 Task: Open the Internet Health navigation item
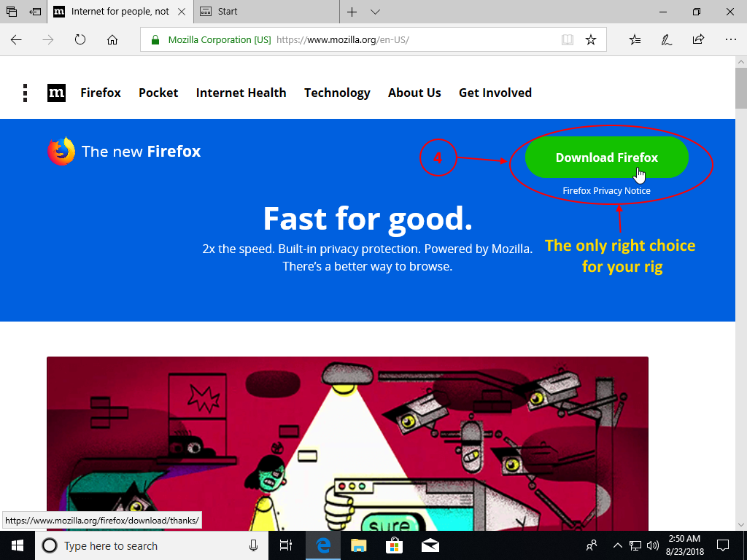(x=241, y=93)
